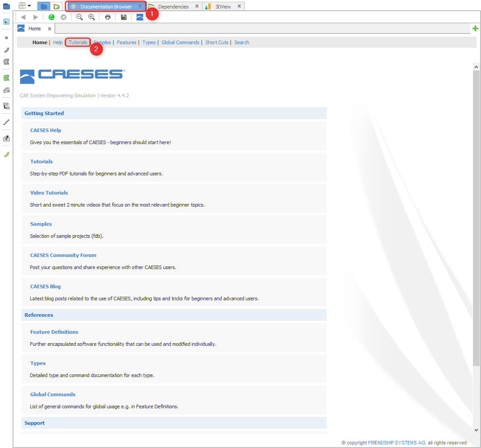Click the scrollbar down arrow
The image size is (481, 448).
pos(476,430)
